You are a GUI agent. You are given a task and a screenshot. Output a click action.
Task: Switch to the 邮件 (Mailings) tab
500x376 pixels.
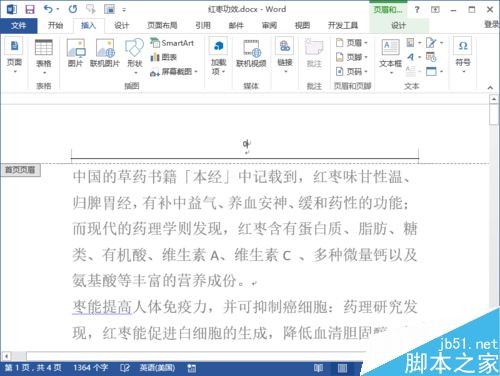[x=236, y=25]
